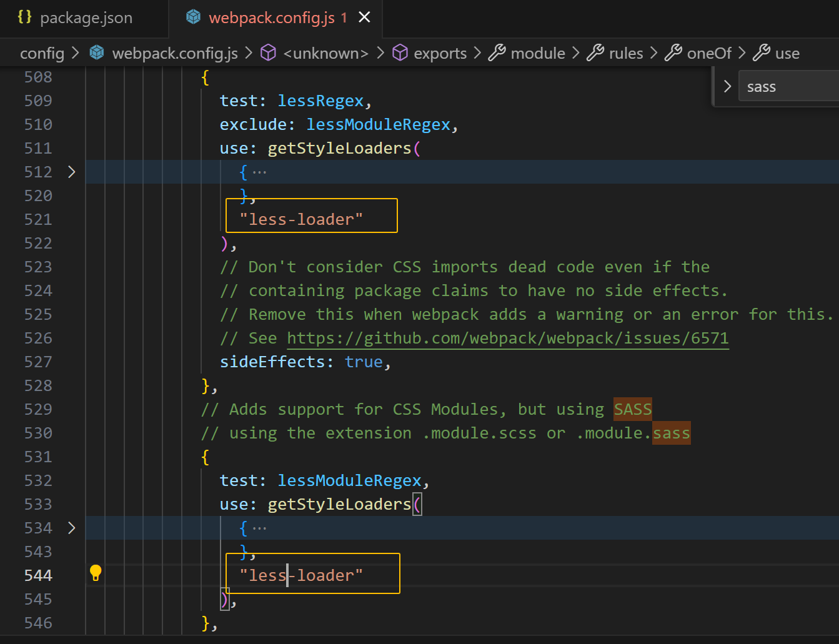The image size is (839, 644).
Task: Click getStyleLoaders on line 511
Action: pos(340,148)
